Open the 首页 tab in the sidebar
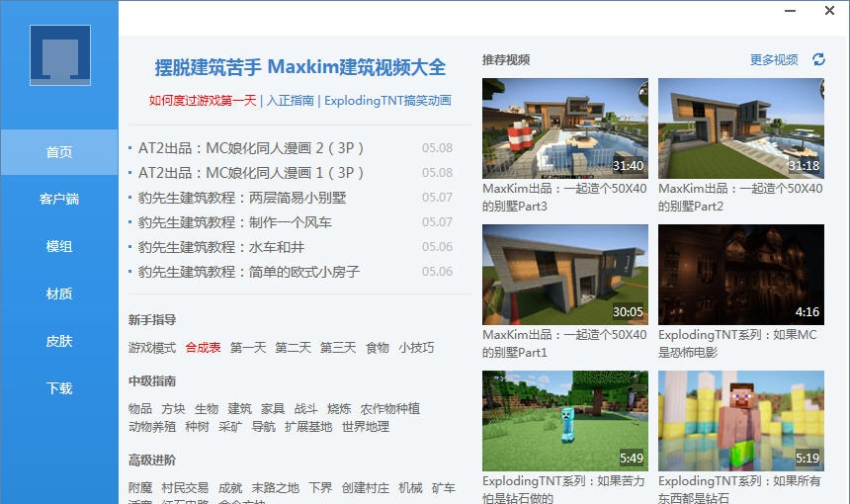The width and height of the screenshot is (850, 504). tap(59, 152)
